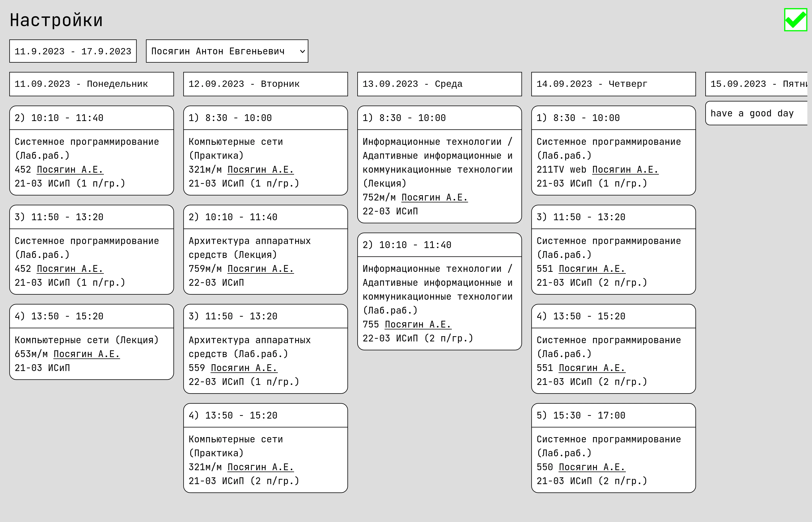Click the week date range field

tap(73, 51)
